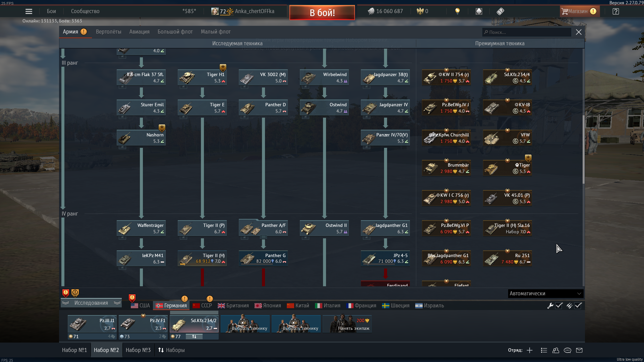Image resolution: width=644 pixels, height=362 pixels.
Task: Select the premium VK 45.01 (P) card
Action: click(507, 198)
